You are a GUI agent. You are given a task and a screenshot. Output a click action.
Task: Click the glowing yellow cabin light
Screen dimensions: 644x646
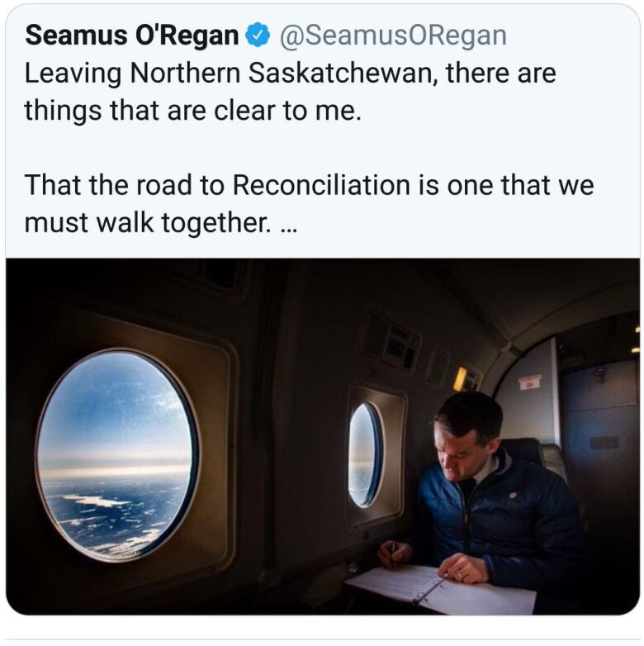[x=461, y=378]
